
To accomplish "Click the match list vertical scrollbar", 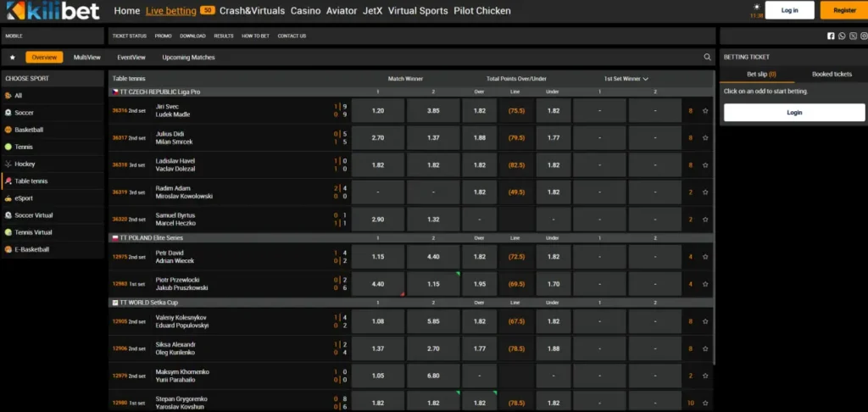I will pyautogui.click(x=715, y=219).
